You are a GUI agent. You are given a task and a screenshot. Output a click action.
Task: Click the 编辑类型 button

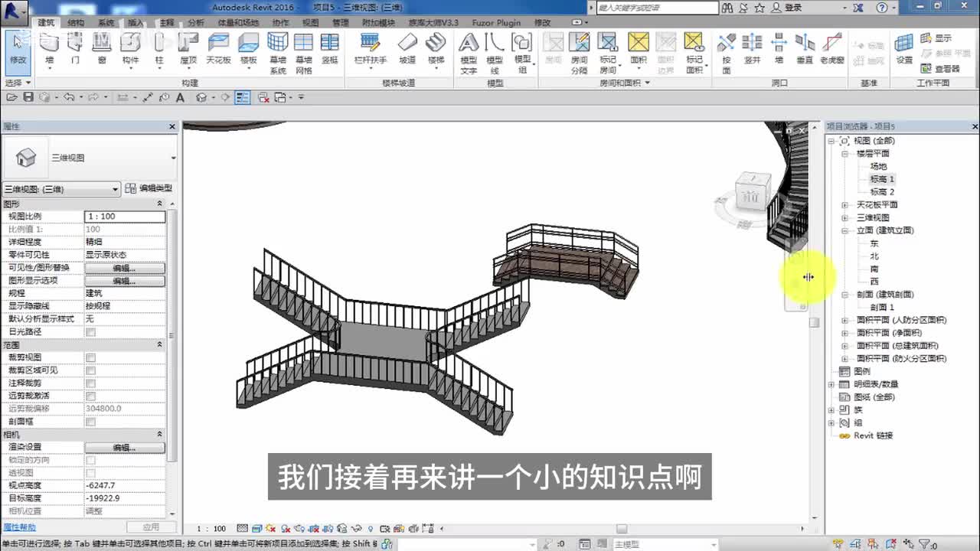[x=149, y=188]
